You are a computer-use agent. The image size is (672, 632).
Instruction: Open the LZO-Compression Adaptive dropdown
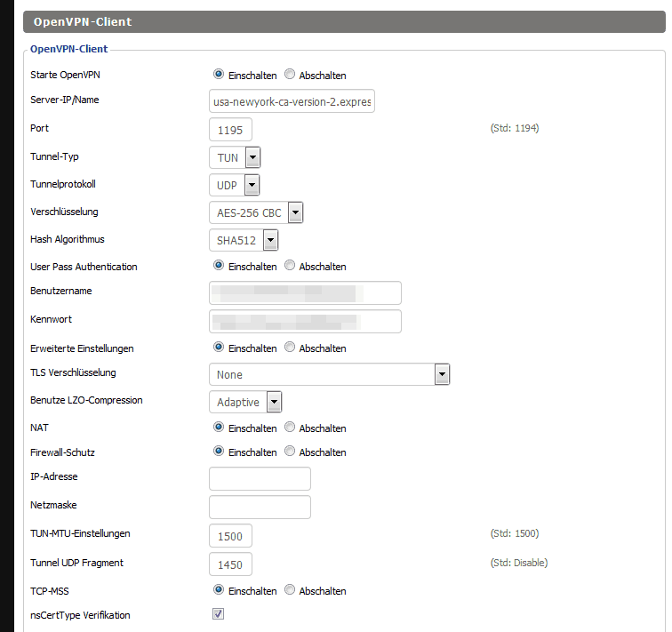click(245, 402)
